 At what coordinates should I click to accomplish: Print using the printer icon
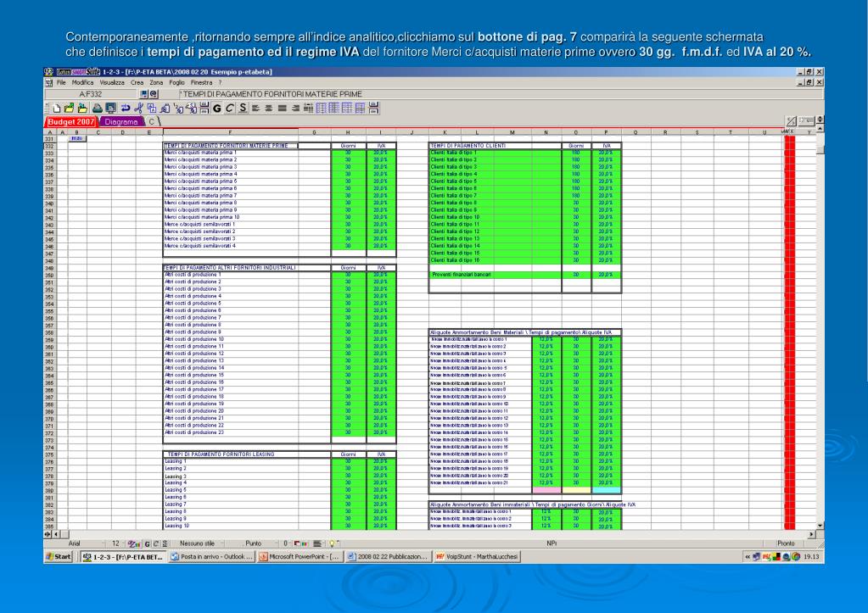[98, 109]
